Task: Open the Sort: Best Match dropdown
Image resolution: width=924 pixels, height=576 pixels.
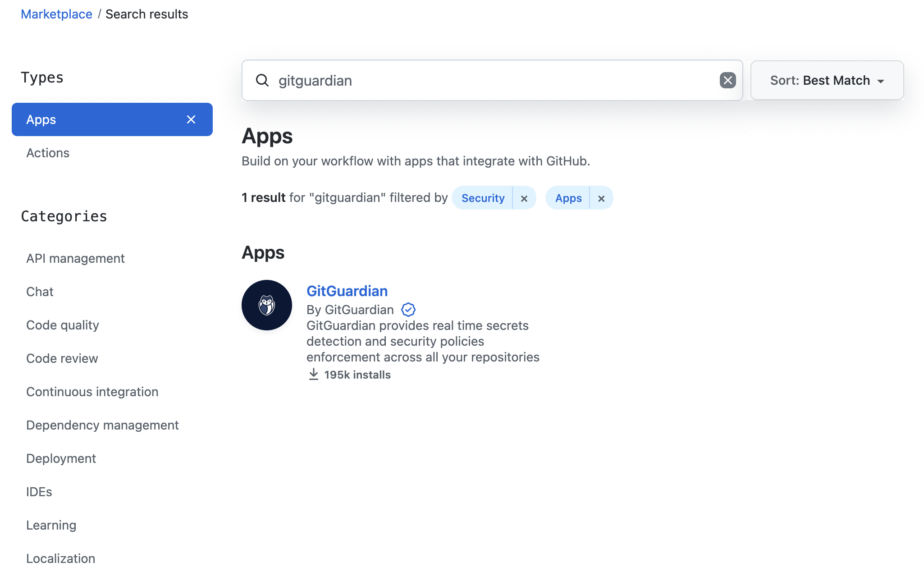Action: point(827,80)
